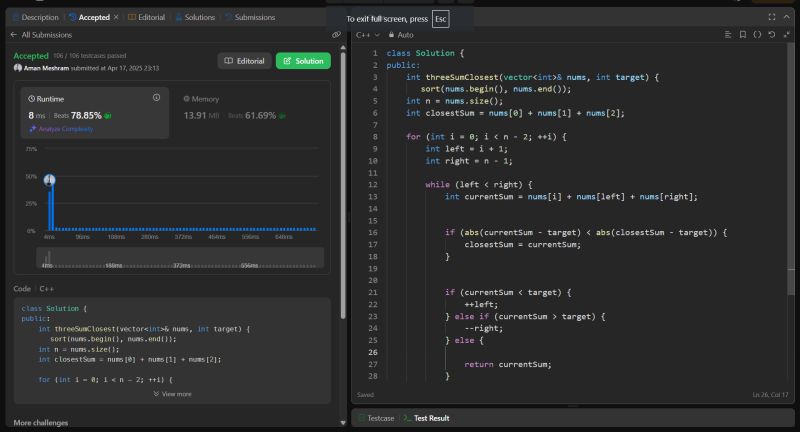
Task: Select the Runtime stats card
Action: (95, 113)
